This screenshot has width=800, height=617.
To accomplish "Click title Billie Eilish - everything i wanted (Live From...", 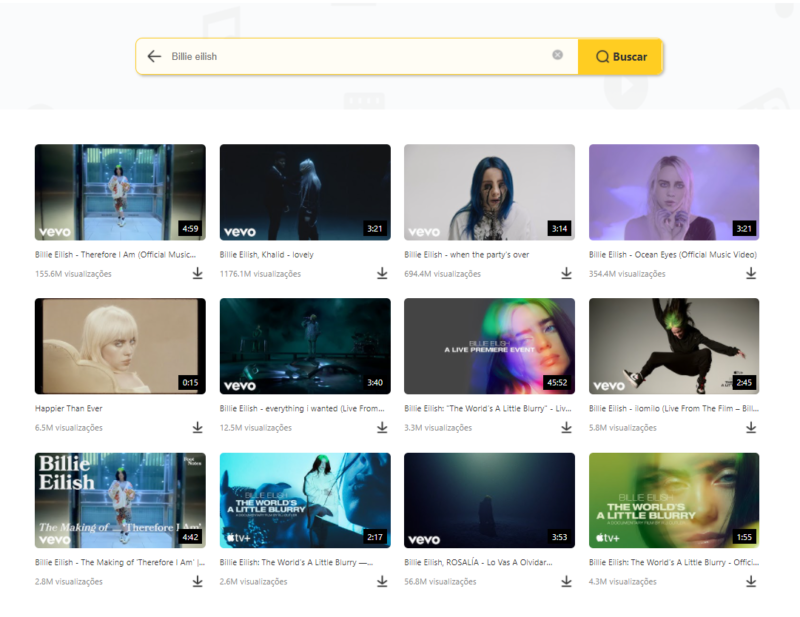I will tap(302, 408).
